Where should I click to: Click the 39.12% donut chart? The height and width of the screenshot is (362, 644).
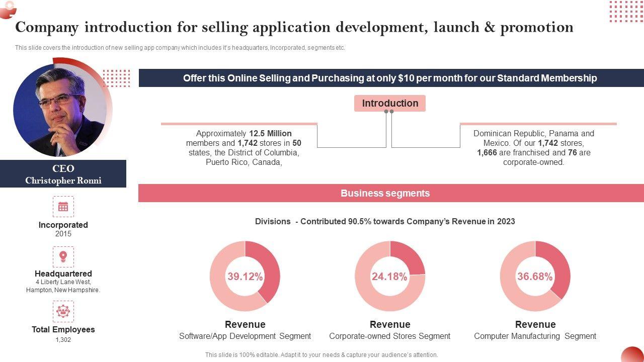(x=245, y=276)
